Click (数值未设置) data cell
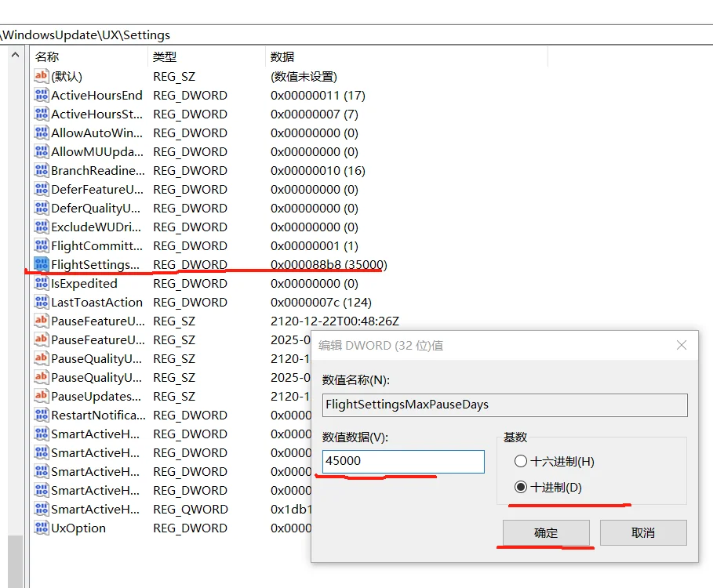The width and height of the screenshot is (713, 588). pyautogui.click(x=304, y=76)
